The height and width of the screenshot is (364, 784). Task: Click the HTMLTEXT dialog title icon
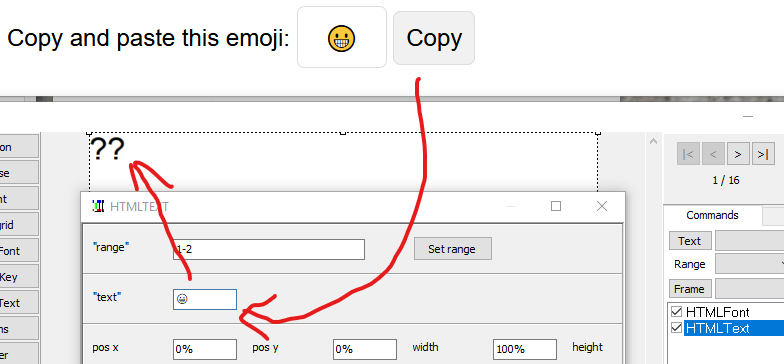coord(99,206)
